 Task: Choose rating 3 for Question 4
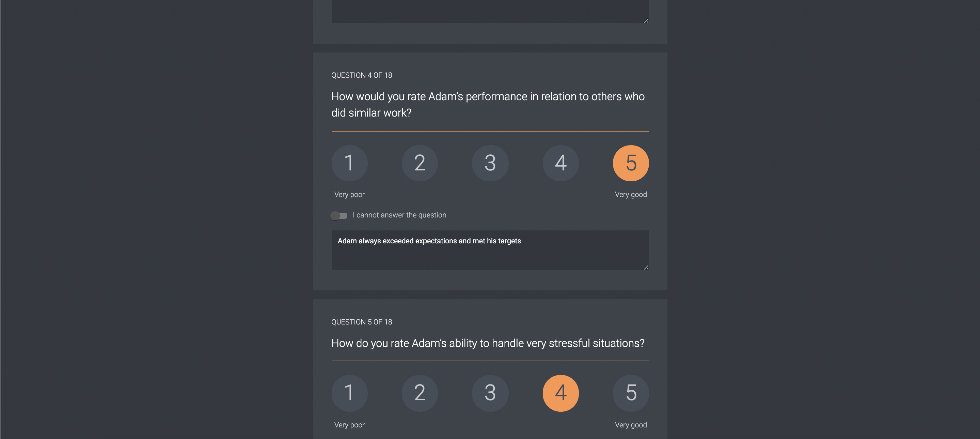(490, 163)
